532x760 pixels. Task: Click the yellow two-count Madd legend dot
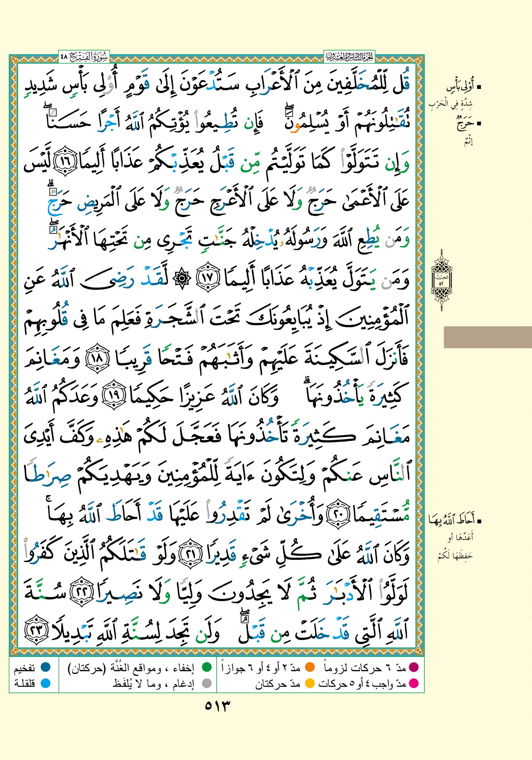310,683
